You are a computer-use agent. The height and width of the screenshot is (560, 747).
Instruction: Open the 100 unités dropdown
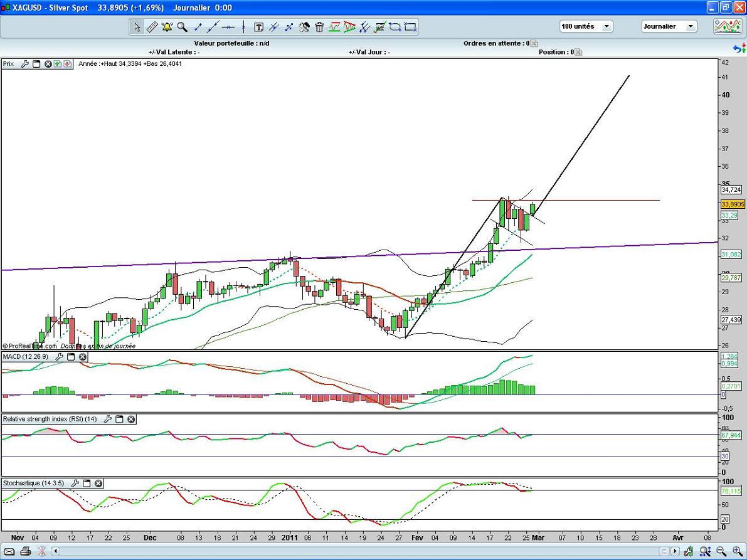[586, 27]
